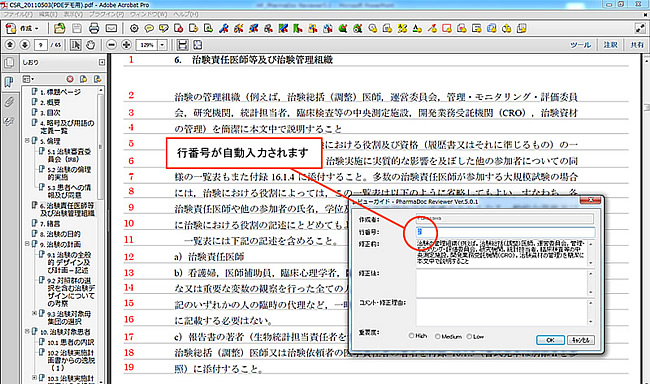This screenshot has width=650, height=384.
Task: Go to previous page arrow
Action: coord(10,44)
